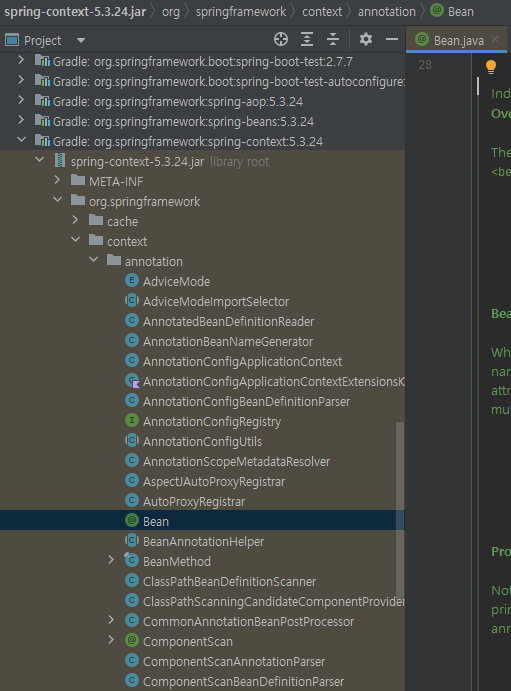
Task: Click the Select Opened File crosshair icon
Action: [281, 40]
